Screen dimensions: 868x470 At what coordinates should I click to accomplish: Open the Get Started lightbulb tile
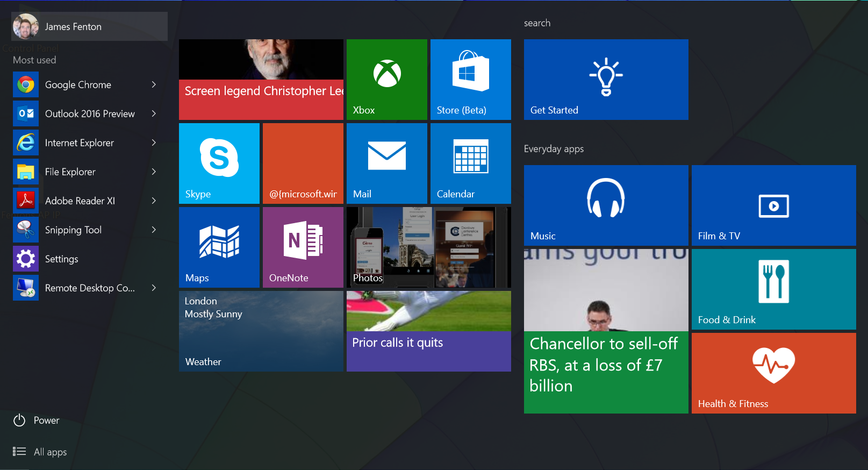(606, 80)
